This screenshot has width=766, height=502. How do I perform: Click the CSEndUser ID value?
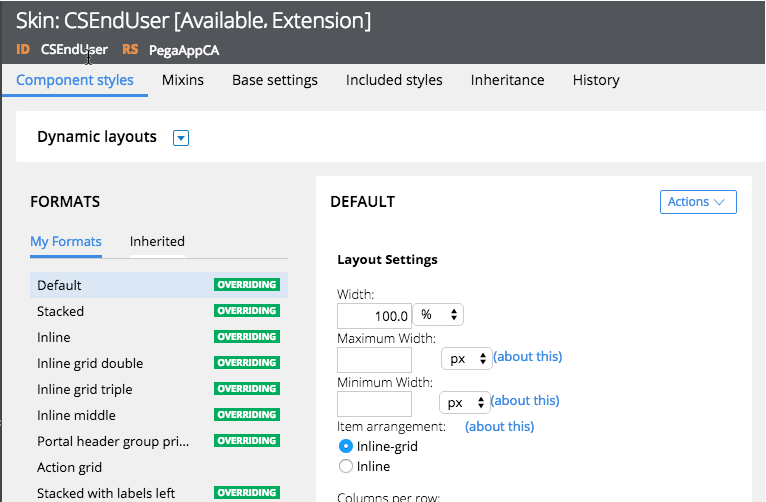[74, 50]
